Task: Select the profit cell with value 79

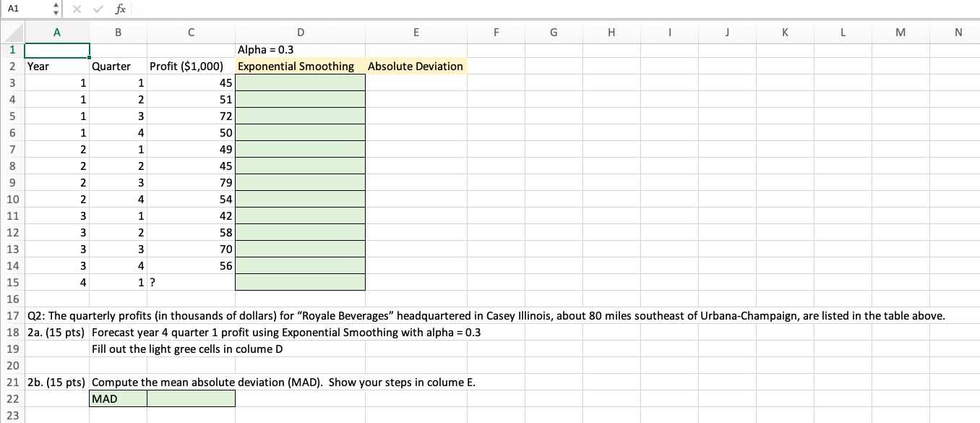Action: (191, 182)
